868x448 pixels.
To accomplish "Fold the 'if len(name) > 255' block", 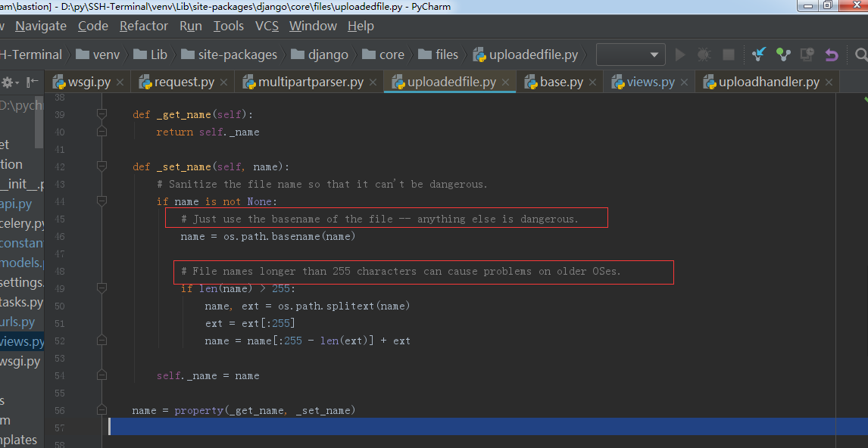I will pyautogui.click(x=101, y=288).
